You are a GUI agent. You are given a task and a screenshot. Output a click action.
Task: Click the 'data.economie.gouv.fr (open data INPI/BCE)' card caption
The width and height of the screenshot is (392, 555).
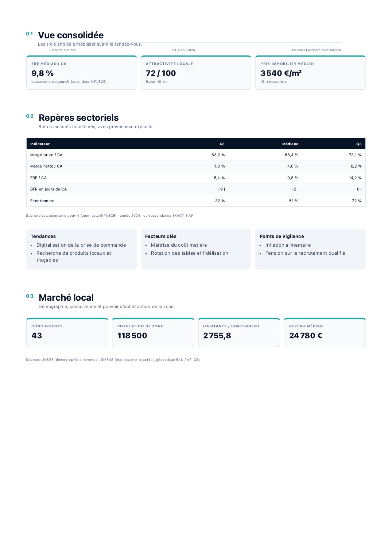(x=69, y=82)
